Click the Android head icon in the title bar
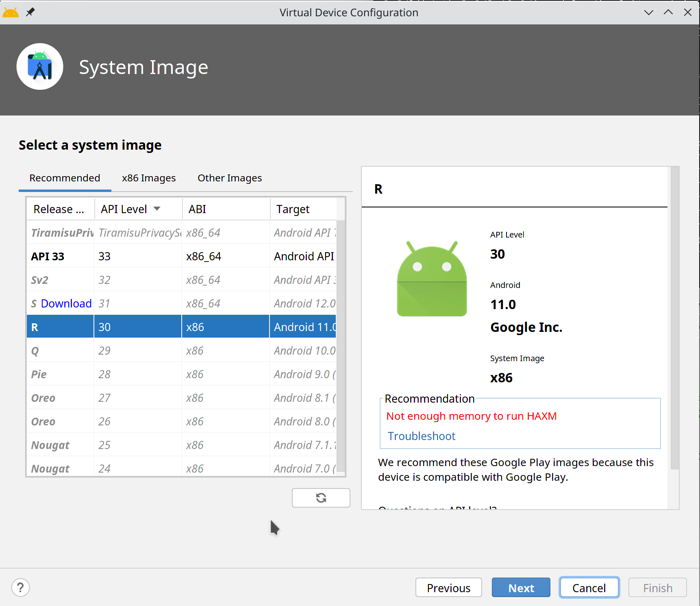Viewport: 700px width, 606px height. tap(10, 12)
